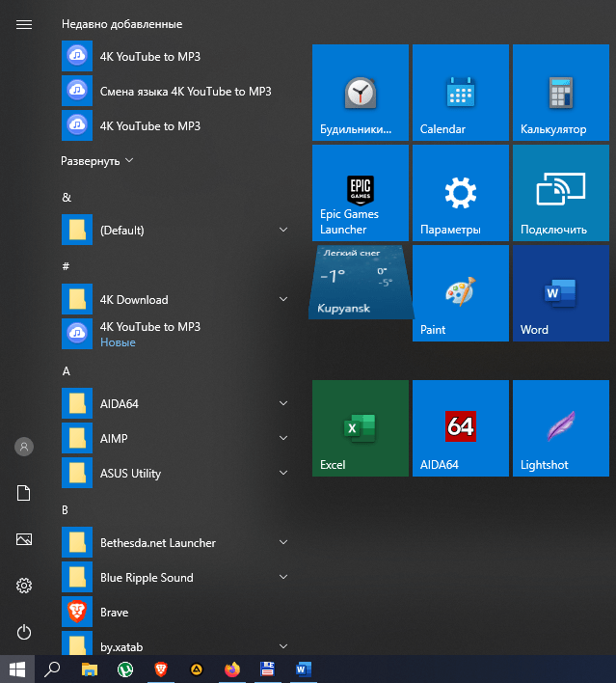Open Documents from Start sidebar
Viewport: 616px width, 683px height.
24,493
